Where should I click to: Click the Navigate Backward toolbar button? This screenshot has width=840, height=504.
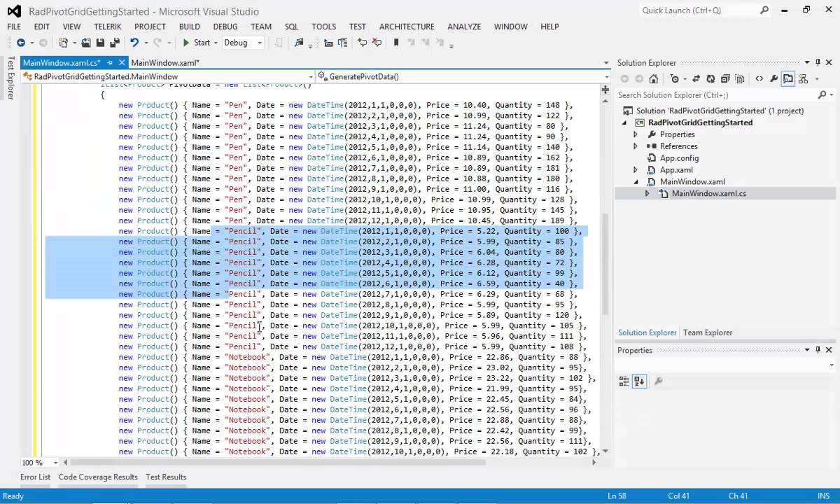[21, 43]
